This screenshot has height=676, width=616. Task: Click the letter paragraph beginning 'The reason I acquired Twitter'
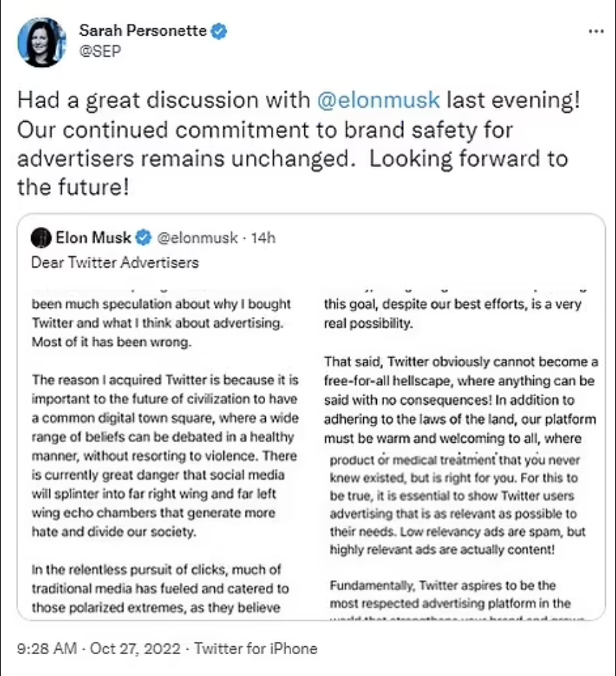[165, 456]
